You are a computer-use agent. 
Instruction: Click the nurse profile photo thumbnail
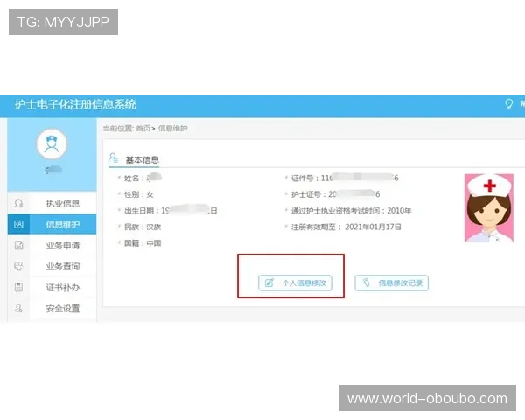489,207
